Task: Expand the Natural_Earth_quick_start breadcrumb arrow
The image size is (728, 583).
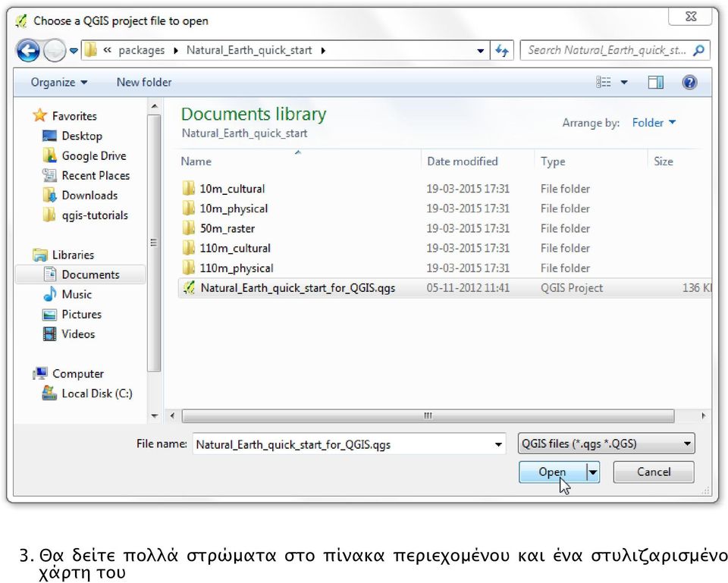Action: (323, 51)
